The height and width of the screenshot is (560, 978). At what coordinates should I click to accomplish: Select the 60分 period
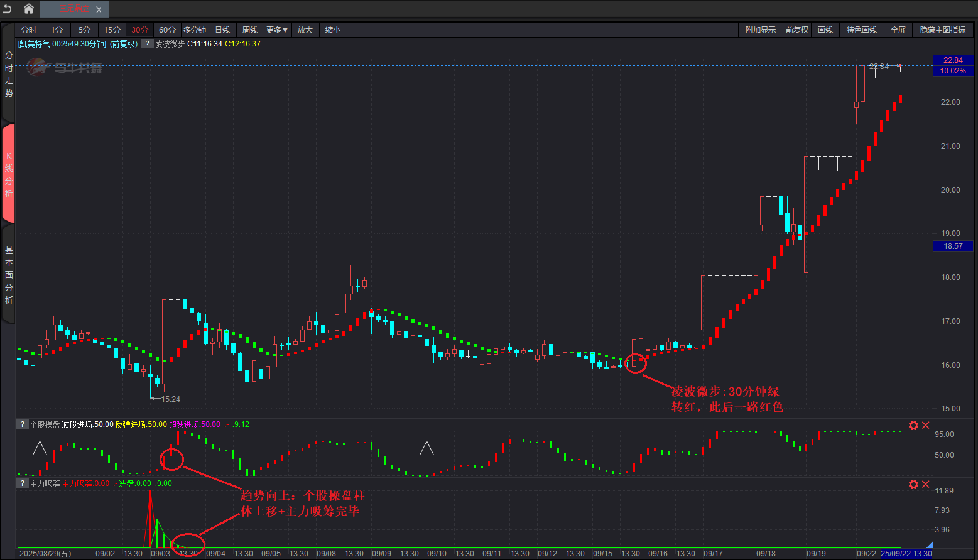[x=168, y=30]
